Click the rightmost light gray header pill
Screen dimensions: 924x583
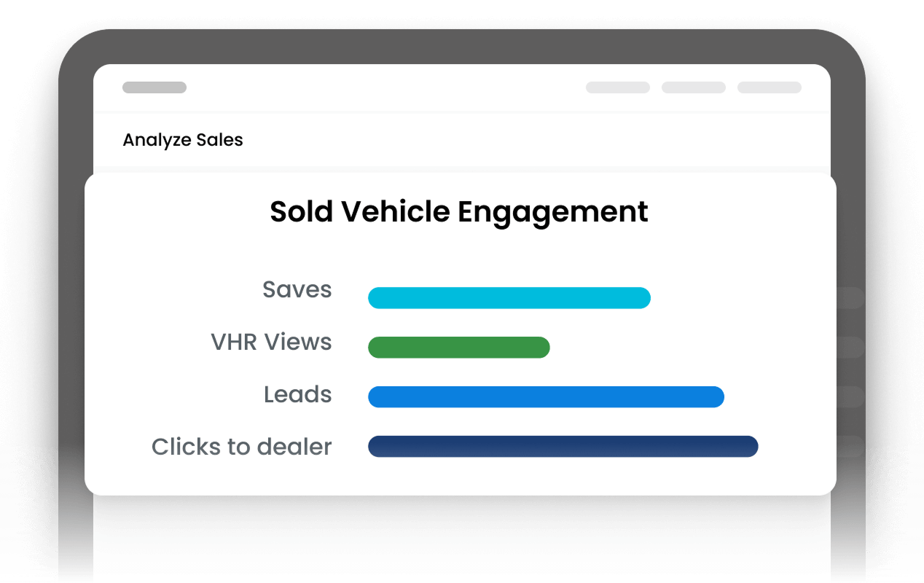(x=770, y=87)
